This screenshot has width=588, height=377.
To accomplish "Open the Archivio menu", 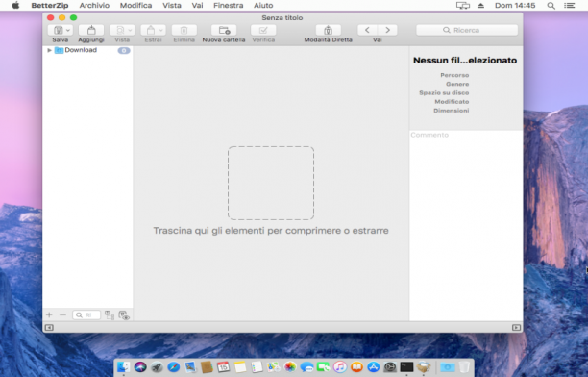I will (94, 5).
